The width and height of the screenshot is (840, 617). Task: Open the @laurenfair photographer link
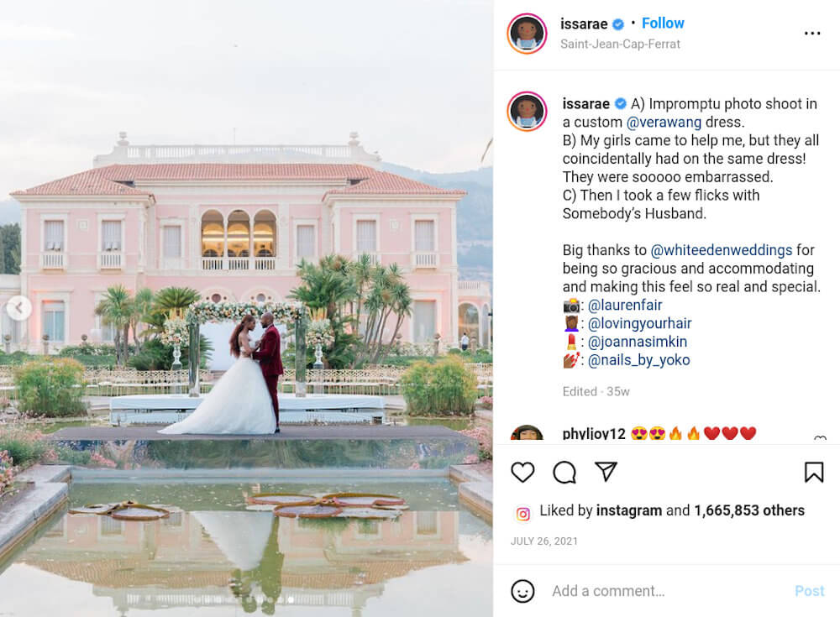625,306
